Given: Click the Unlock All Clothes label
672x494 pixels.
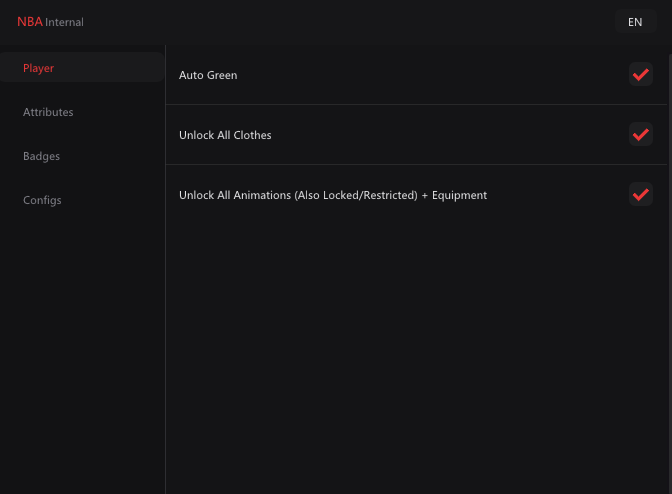Looking at the screenshot, I should coord(225,135).
